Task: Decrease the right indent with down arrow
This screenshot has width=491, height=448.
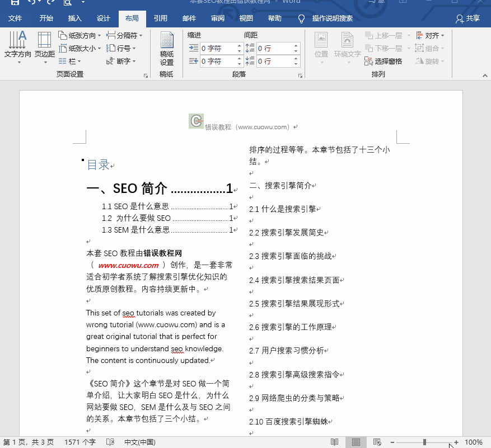Action: [x=240, y=64]
